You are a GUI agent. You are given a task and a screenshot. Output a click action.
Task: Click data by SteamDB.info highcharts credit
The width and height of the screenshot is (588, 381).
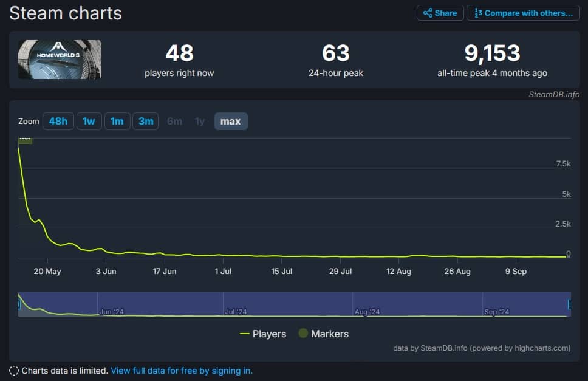[x=482, y=348]
